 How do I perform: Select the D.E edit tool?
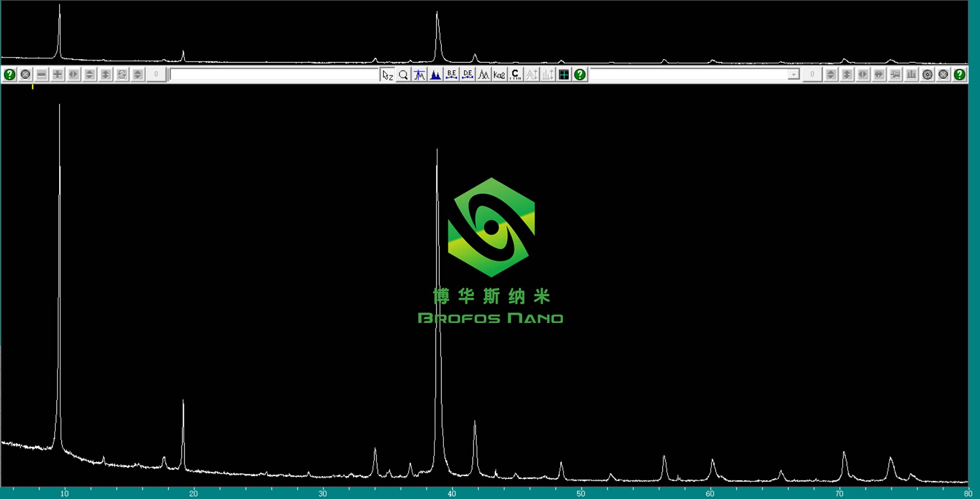pos(468,74)
